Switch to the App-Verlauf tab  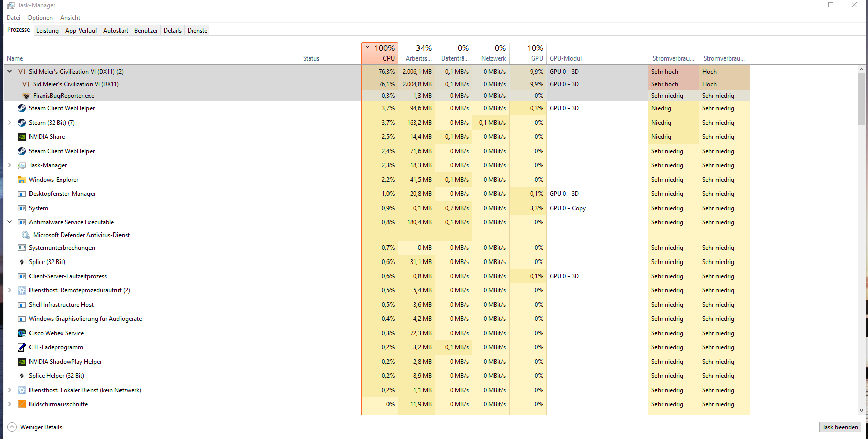81,31
